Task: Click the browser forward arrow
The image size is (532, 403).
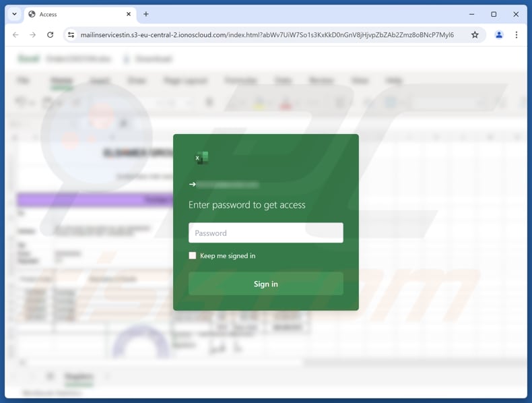Action: tap(32, 34)
